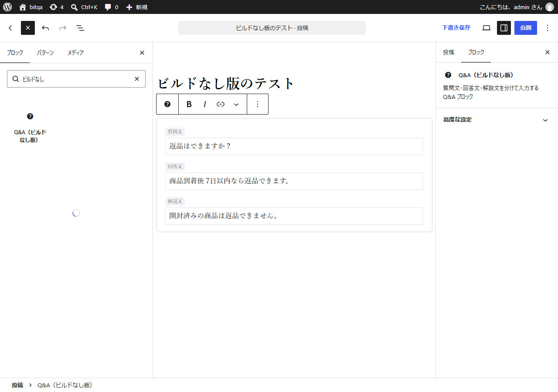Click the block search input field
The width and height of the screenshot is (558, 392).
tap(76, 79)
